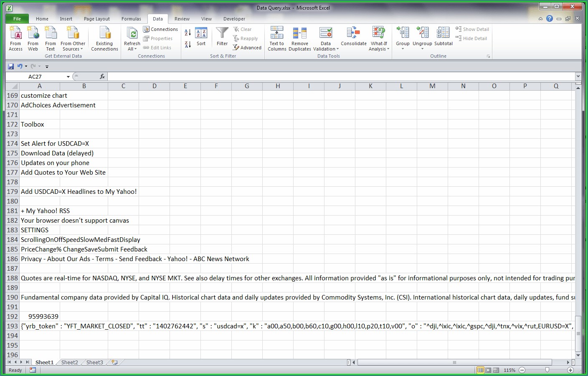Sort A to Z ascending
This screenshot has height=376, width=588.
(188, 33)
